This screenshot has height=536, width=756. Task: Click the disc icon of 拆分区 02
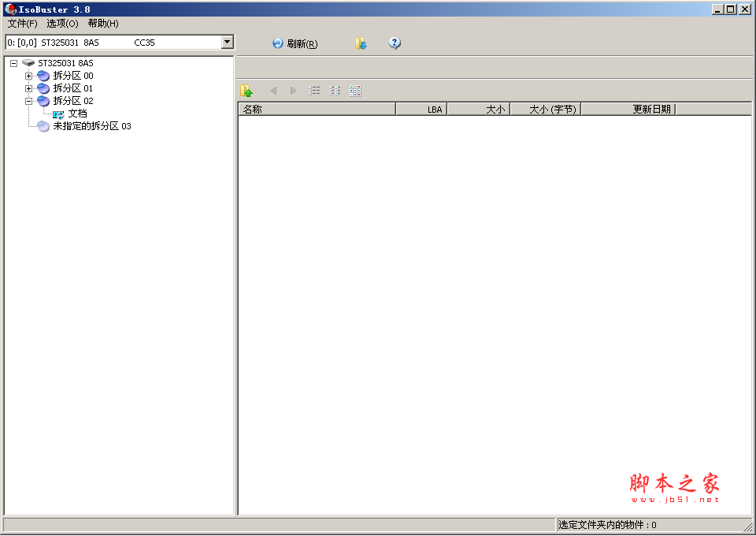[x=43, y=101]
